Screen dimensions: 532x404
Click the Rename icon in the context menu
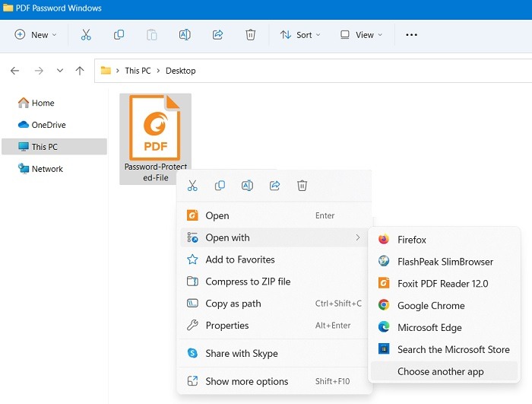pos(247,186)
